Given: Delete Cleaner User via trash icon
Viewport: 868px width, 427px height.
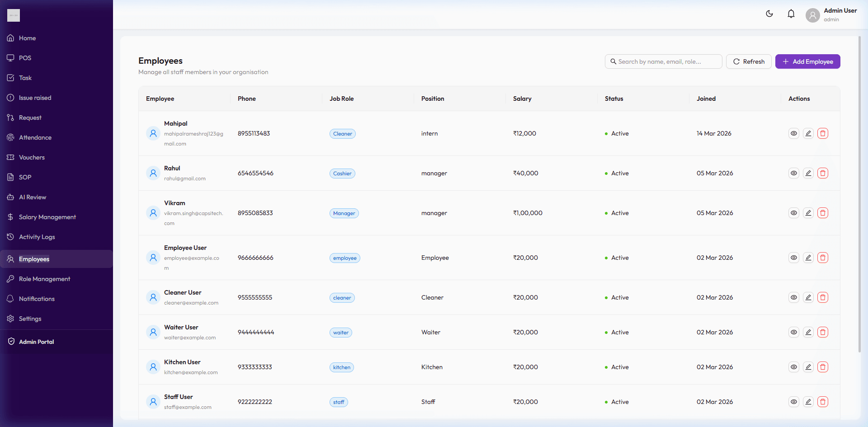Looking at the screenshot, I should pyautogui.click(x=822, y=297).
